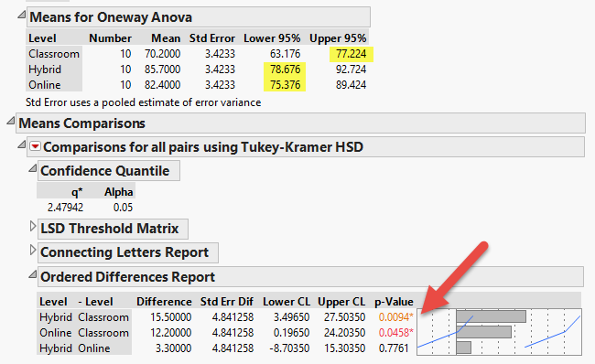Click the orange p-value 0.0094*

396,317
